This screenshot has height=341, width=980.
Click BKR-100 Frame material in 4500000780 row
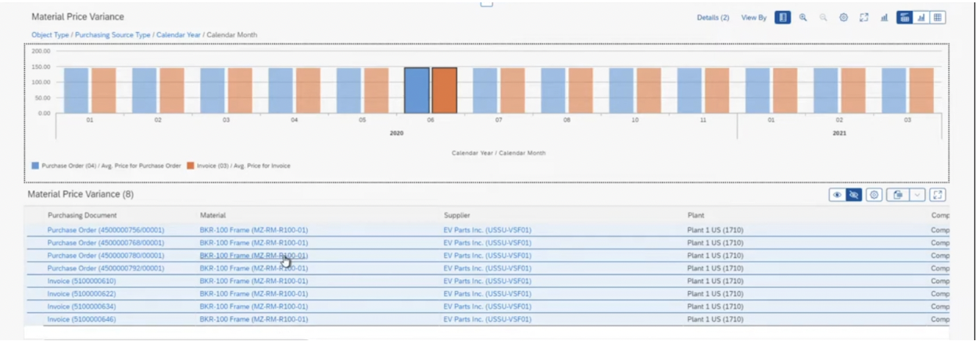[x=254, y=255]
